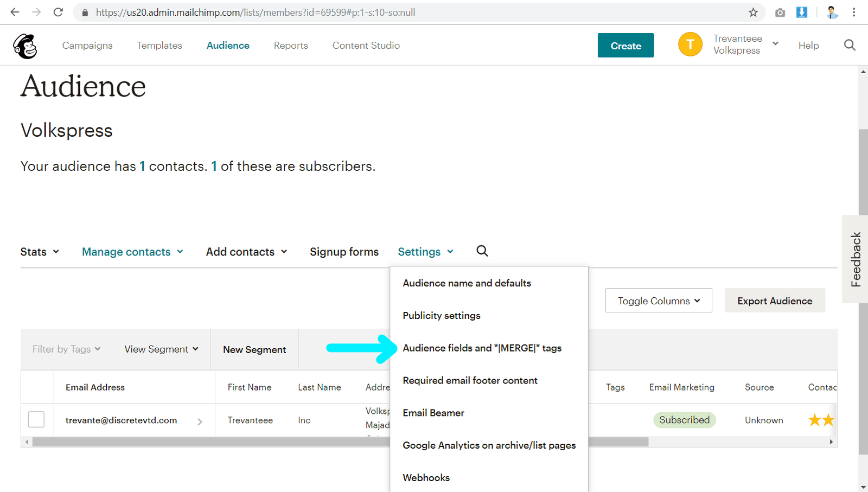Expand the Manage contacts dropdown

tap(132, 252)
